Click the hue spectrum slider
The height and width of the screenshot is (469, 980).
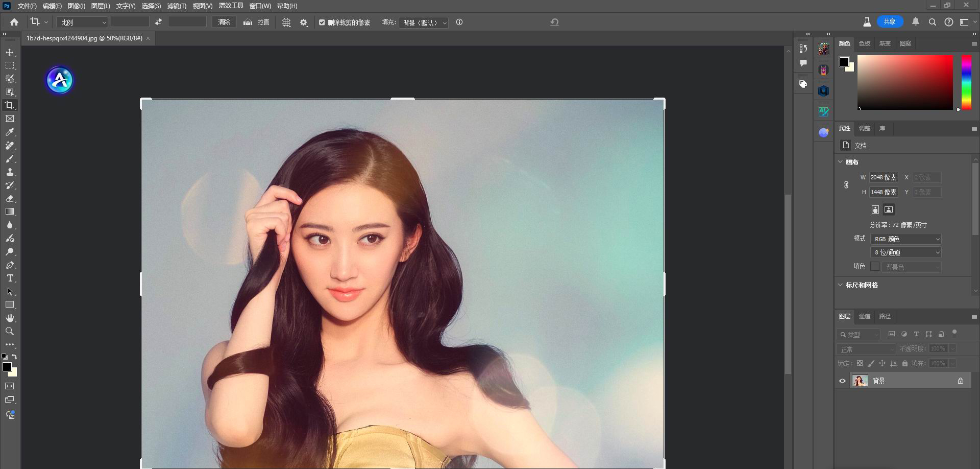point(966,82)
